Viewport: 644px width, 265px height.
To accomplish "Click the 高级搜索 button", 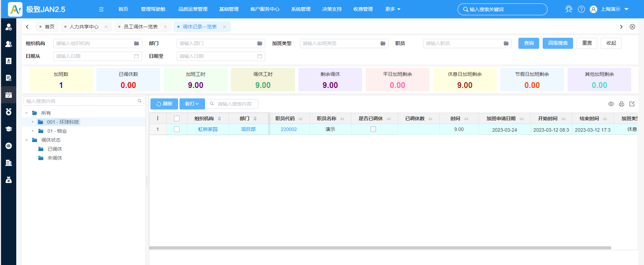I will [x=558, y=43].
